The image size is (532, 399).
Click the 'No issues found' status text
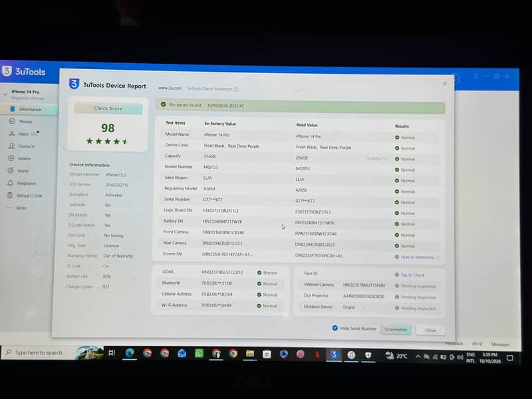[x=186, y=105]
